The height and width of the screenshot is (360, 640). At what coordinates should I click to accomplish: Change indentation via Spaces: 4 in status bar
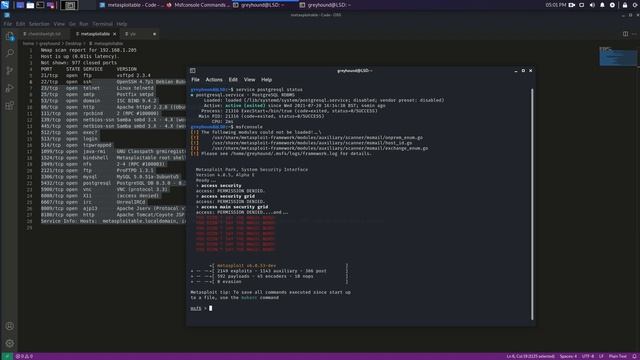point(568,356)
